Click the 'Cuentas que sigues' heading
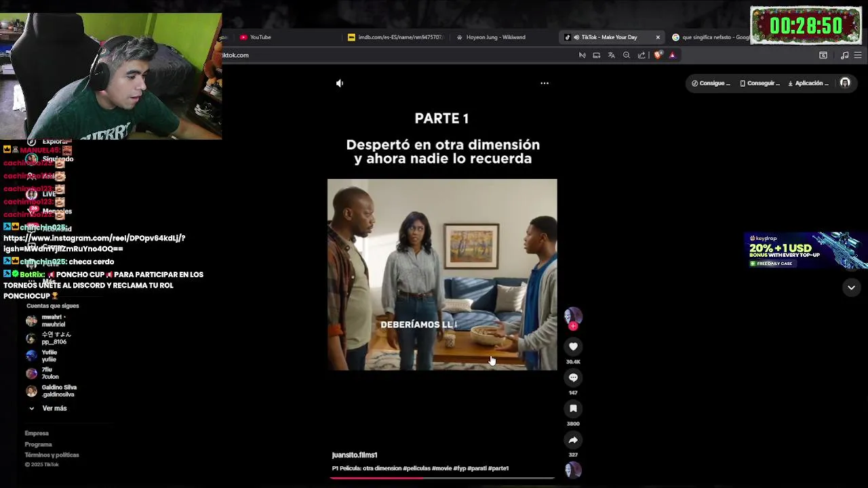The image size is (868, 488). [53, 306]
